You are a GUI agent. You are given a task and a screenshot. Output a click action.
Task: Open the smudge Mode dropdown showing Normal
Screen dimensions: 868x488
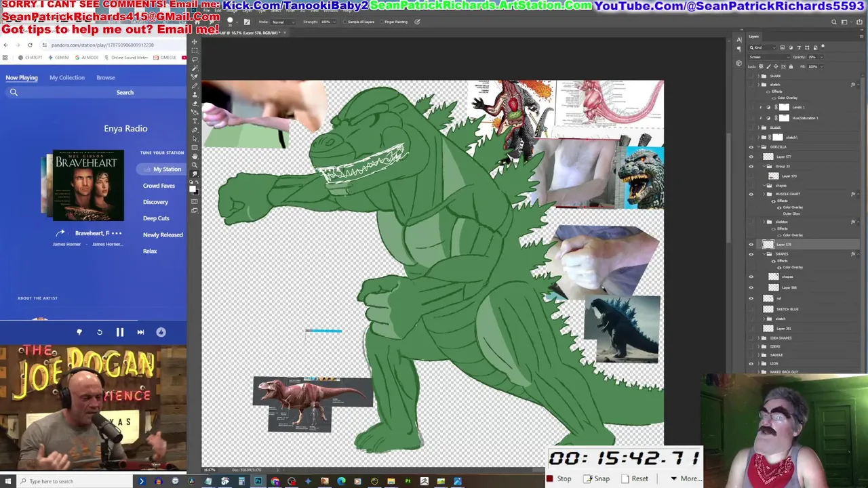tap(283, 22)
